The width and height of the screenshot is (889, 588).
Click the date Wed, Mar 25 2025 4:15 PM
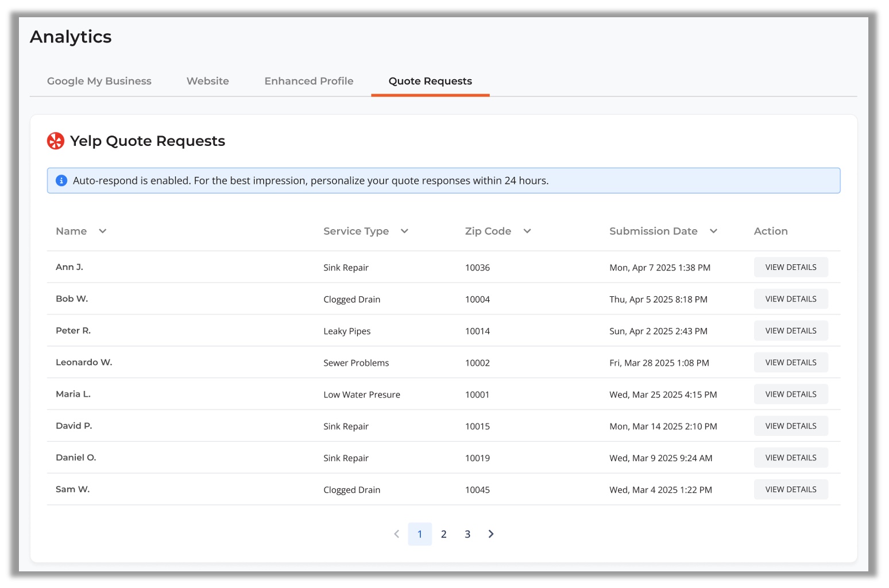(x=663, y=394)
